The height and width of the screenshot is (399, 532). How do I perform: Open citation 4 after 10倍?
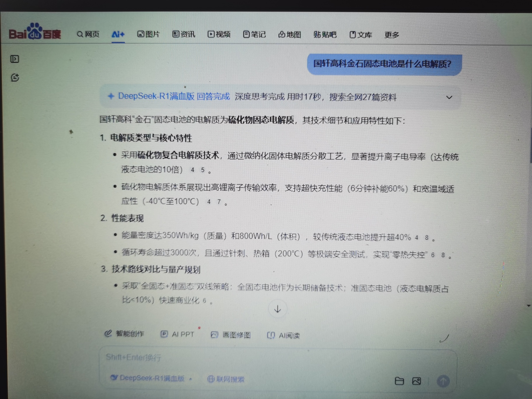(x=192, y=170)
